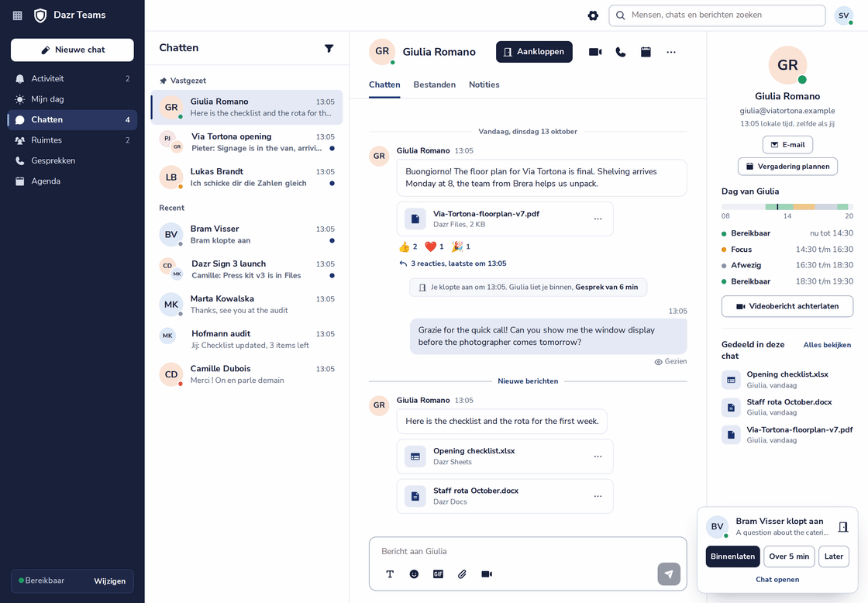Open options for Via-Tortona-floorplan-v7.pdf attachment
Screen dimensions: 868x603
pos(598,219)
